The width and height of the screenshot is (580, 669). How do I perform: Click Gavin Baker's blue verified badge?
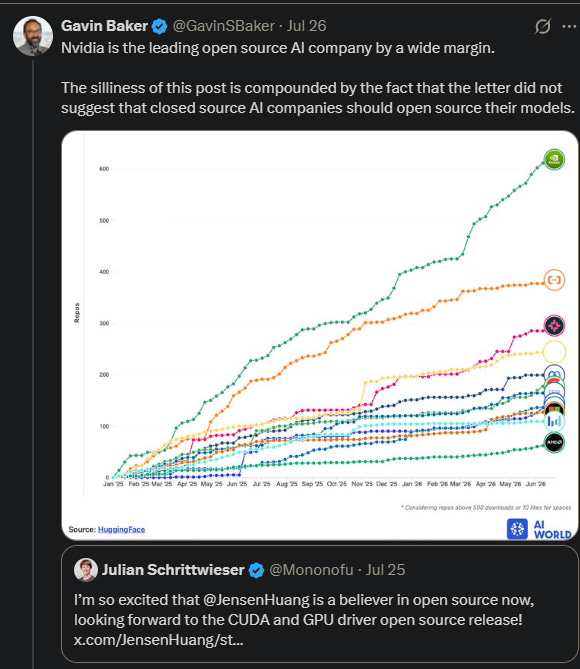tap(160, 26)
